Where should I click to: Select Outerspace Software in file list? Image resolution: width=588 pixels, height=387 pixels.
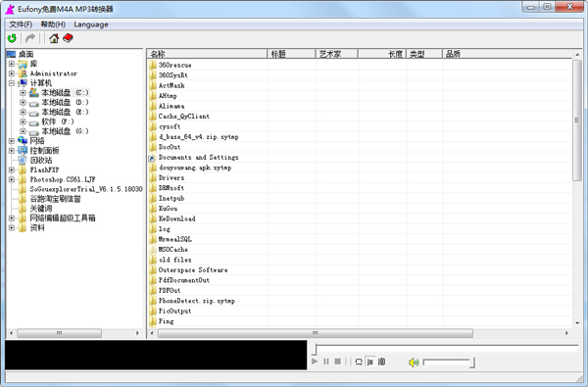point(193,270)
